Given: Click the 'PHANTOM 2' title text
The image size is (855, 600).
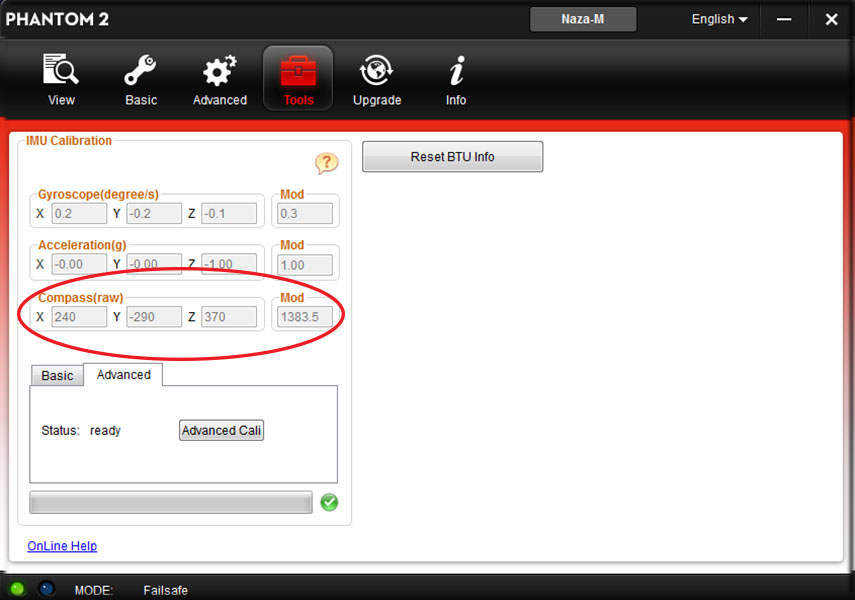Looking at the screenshot, I should coord(57,19).
